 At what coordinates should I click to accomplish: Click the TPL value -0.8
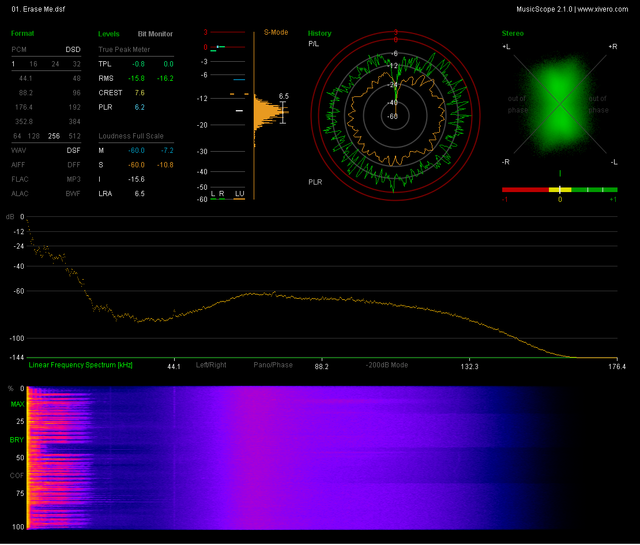point(138,64)
